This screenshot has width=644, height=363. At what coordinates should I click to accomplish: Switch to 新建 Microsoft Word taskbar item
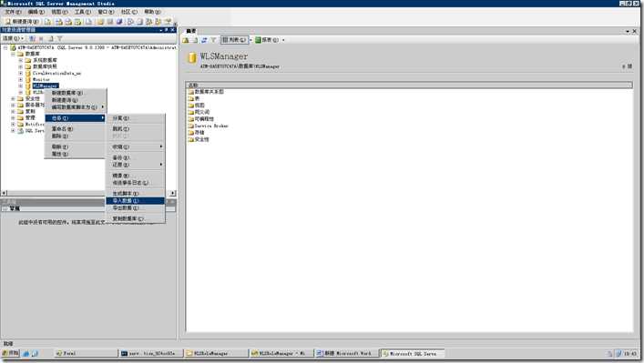click(347, 353)
